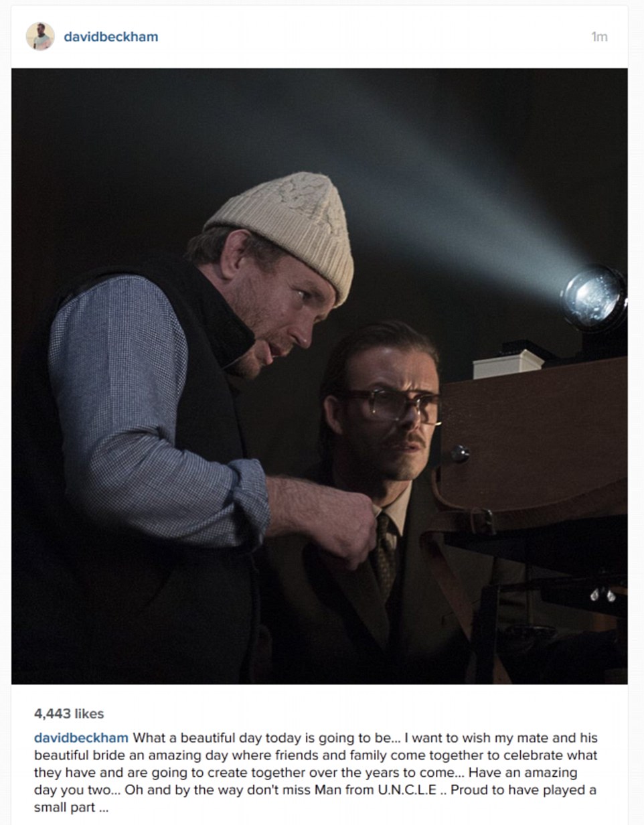Open the main post photo
The image size is (644, 825).
pos(319,376)
